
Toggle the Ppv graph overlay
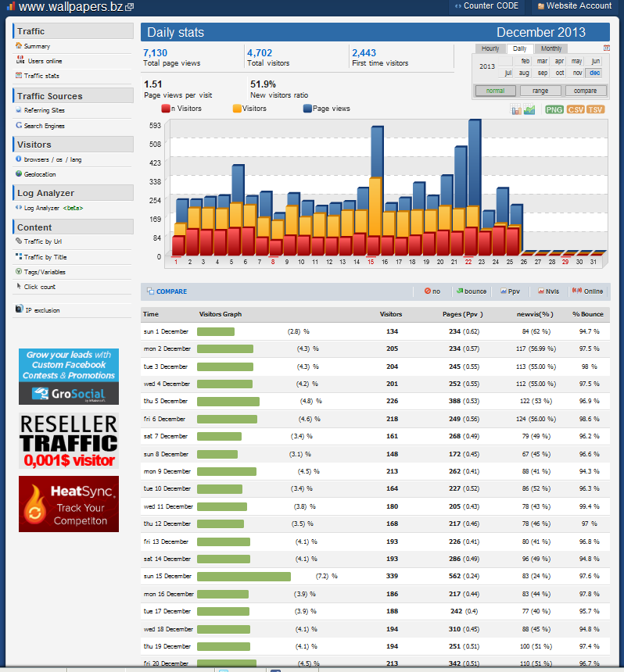coord(510,291)
